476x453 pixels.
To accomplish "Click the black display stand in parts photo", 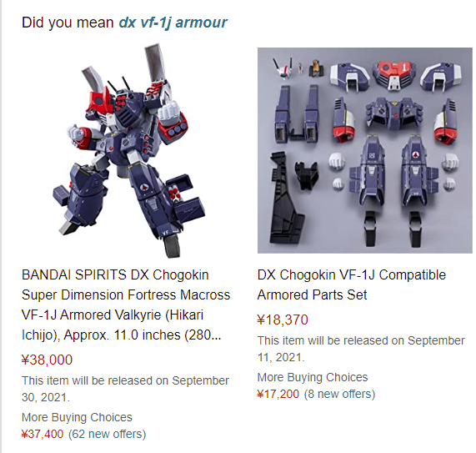I will tap(286, 198).
